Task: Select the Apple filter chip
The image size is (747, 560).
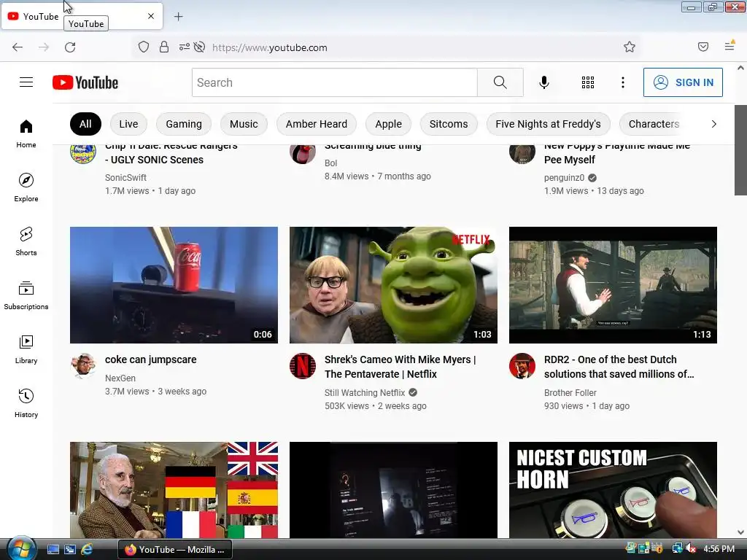Action: coord(388,124)
